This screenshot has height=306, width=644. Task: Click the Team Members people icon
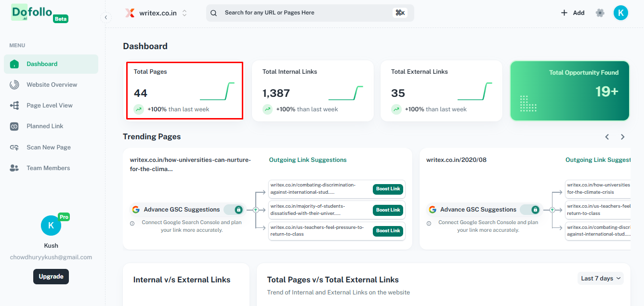pos(14,168)
